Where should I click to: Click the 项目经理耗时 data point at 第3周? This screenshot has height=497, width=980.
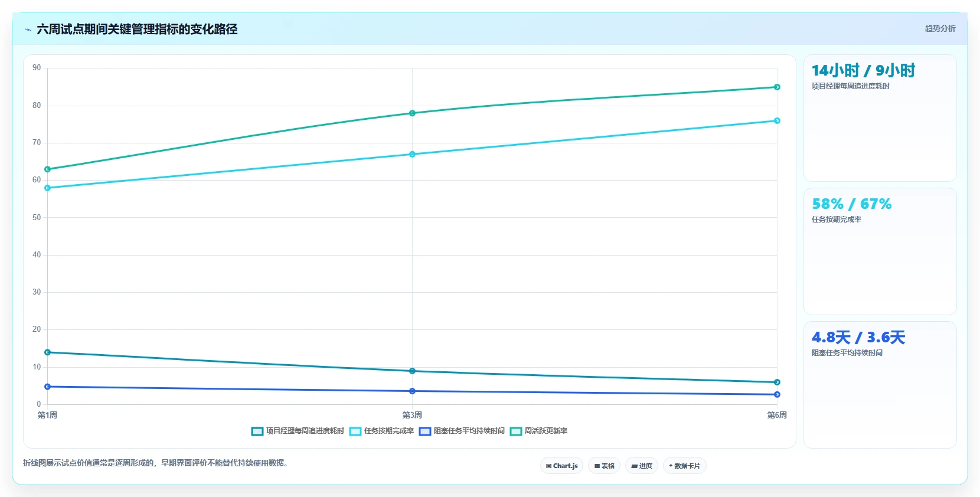tap(412, 371)
